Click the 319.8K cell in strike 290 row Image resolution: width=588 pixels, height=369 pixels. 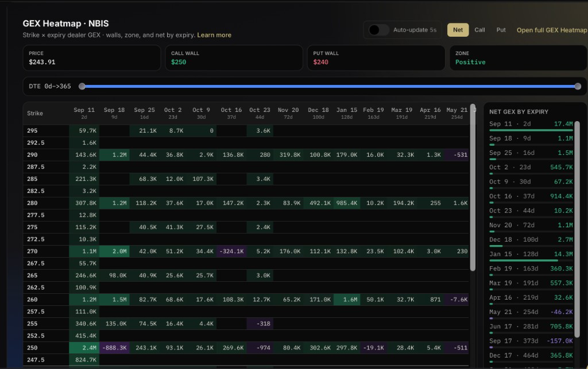(x=289, y=155)
